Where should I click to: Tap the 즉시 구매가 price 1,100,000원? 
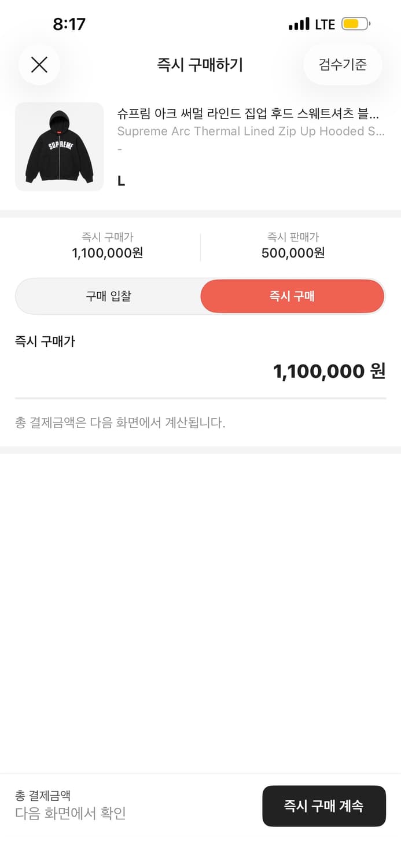click(x=106, y=253)
